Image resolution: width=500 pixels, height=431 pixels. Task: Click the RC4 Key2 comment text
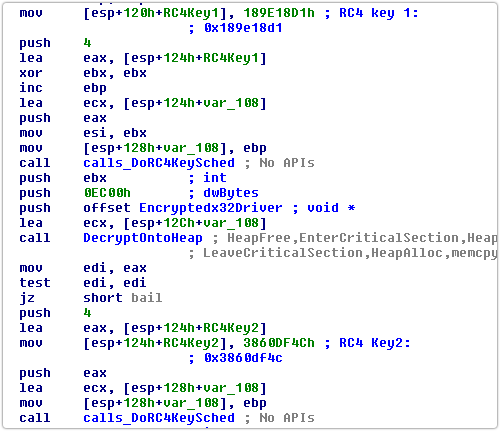pos(368,343)
